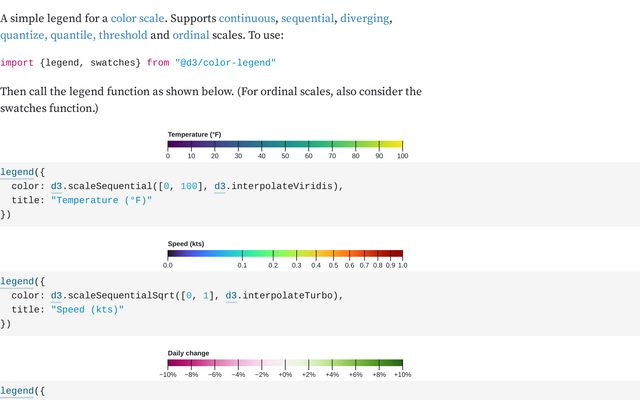Click the Speed (kts) turbo color bar

point(285,254)
